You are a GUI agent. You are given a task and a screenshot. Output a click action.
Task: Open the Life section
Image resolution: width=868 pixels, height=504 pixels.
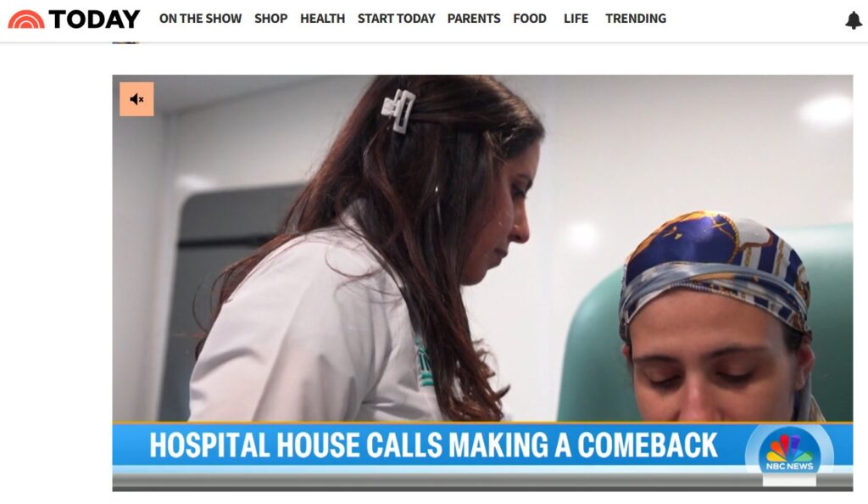[x=576, y=19]
